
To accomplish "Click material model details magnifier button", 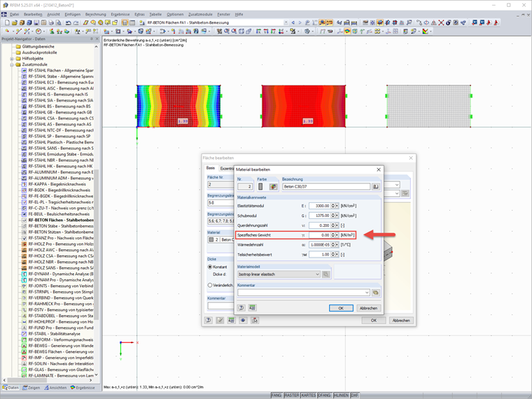I will point(326,274).
